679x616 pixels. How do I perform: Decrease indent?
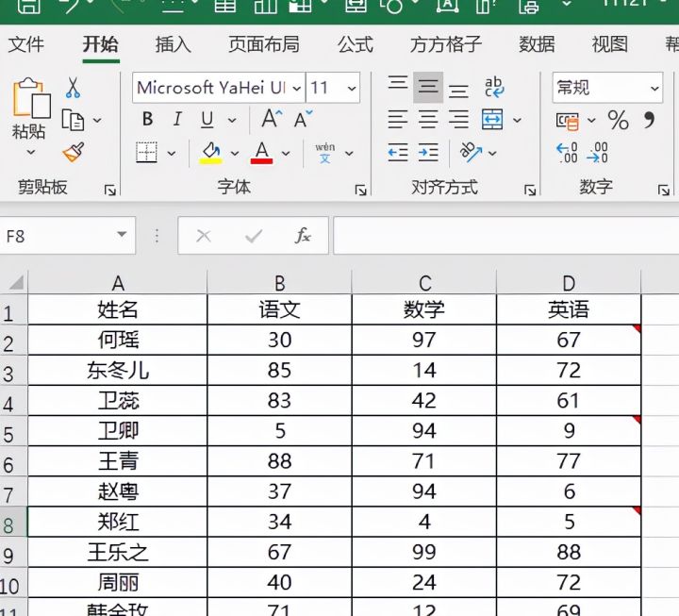pyautogui.click(x=398, y=153)
